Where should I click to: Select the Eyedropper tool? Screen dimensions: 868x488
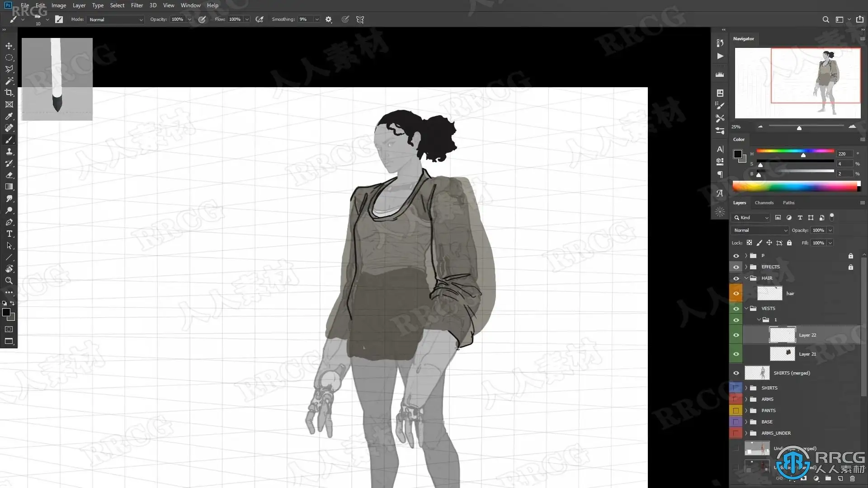pyautogui.click(x=9, y=116)
